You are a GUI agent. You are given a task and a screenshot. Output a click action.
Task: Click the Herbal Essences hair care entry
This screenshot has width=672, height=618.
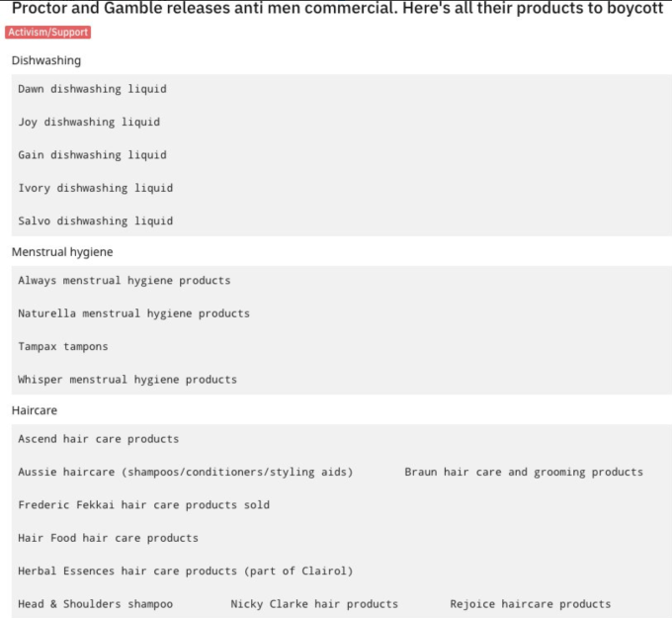click(185, 571)
